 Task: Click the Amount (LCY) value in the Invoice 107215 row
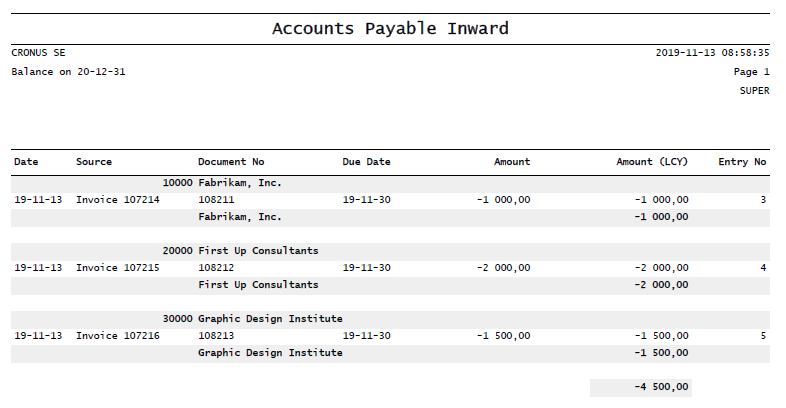coord(661,268)
